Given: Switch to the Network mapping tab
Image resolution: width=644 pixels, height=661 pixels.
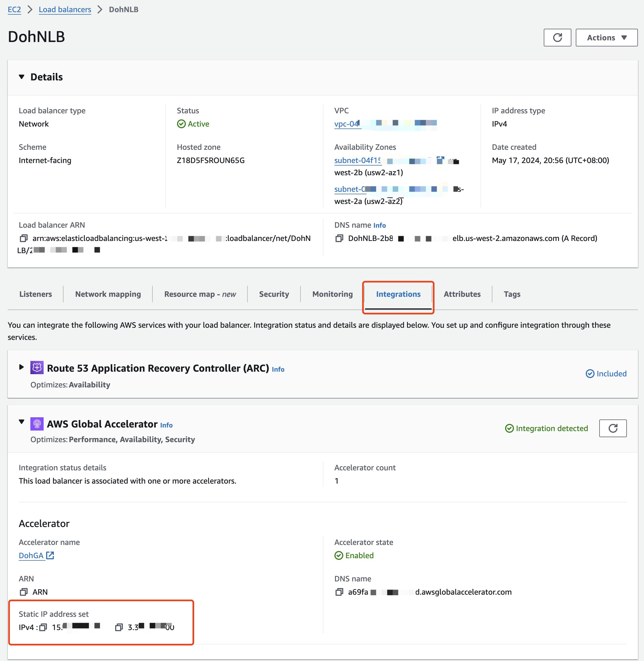Looking at the screenshot, I should 108,294.
